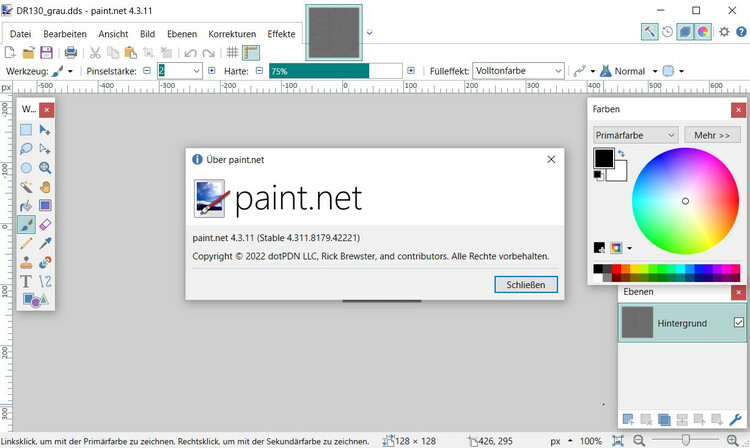Select the Magic Wand tool

coord(26,187)
